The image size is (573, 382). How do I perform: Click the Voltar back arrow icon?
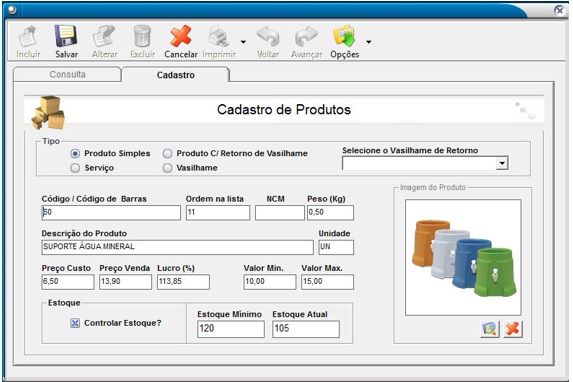click(x=268, y=36)
